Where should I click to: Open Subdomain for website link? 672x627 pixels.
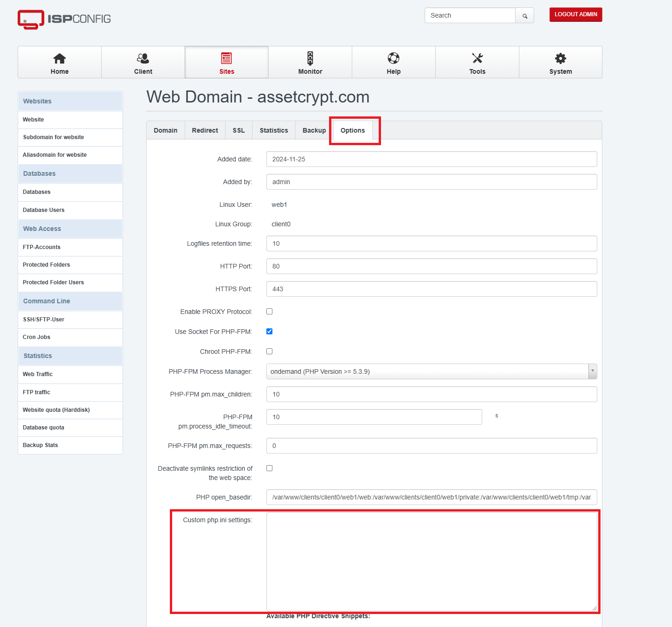[70, 137]
